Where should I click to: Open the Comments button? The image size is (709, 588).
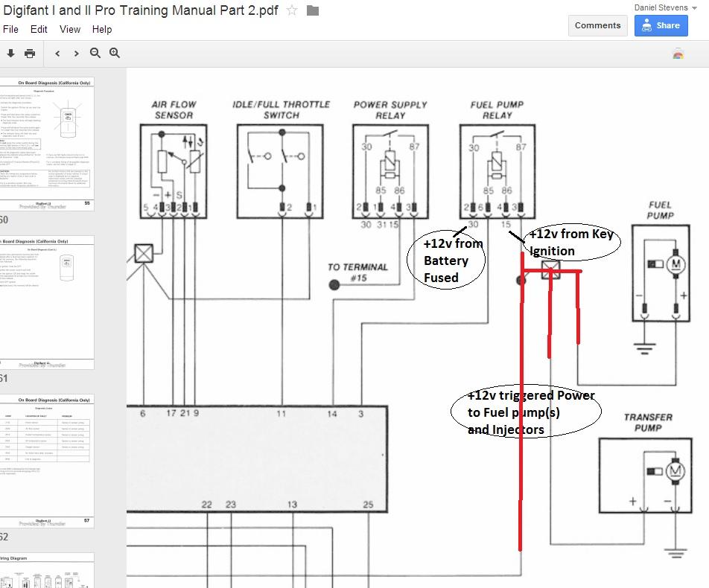(597, 25)
